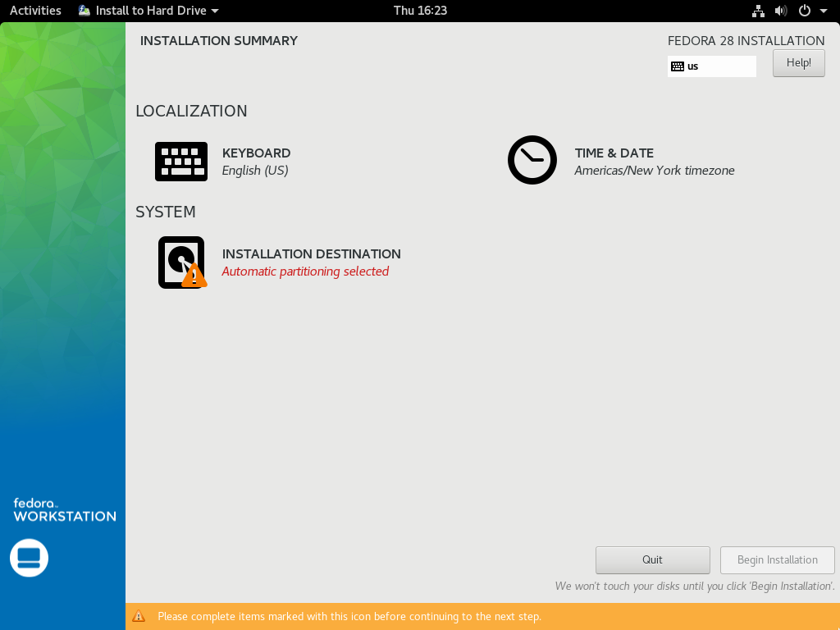Select the KEYBOARD settings label
The height and width of the screenshot is (630, 840).
tap(256, 153)
